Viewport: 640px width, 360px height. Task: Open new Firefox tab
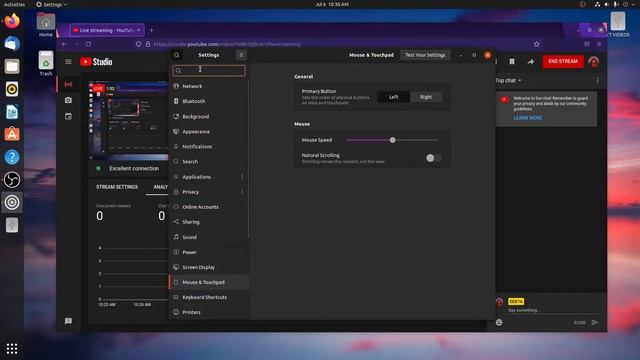click(x=151, y=30)
